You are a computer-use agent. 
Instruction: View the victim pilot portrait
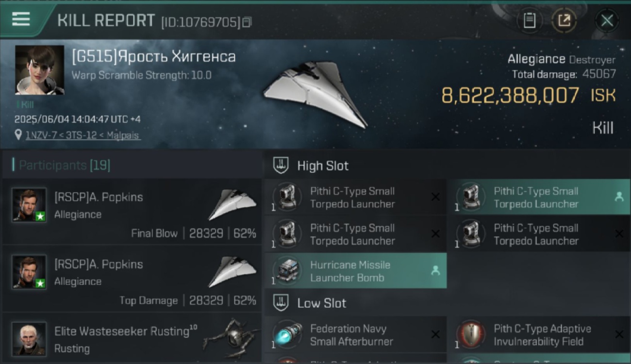pos(39,70)
